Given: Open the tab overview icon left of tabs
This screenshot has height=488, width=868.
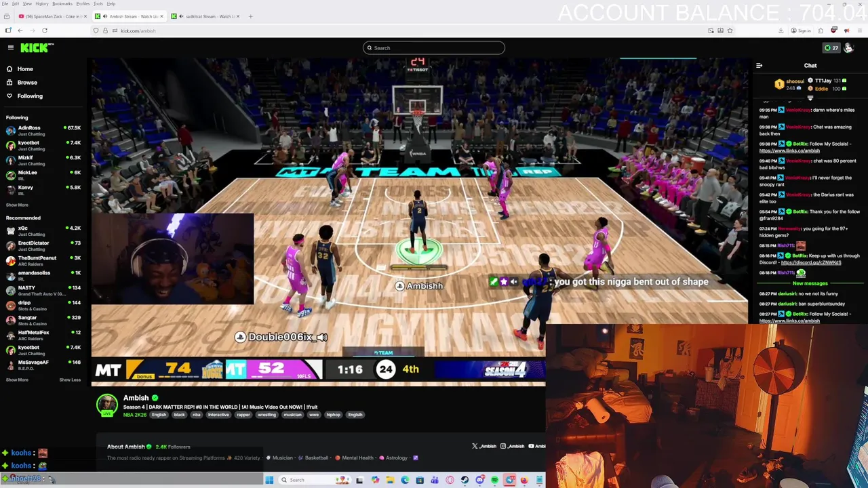Looking at the screenshot, I should click(7, 16).
